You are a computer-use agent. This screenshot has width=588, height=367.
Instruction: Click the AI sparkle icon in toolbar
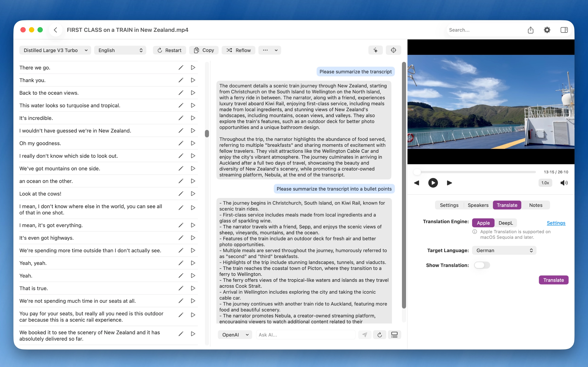point(375,50)
